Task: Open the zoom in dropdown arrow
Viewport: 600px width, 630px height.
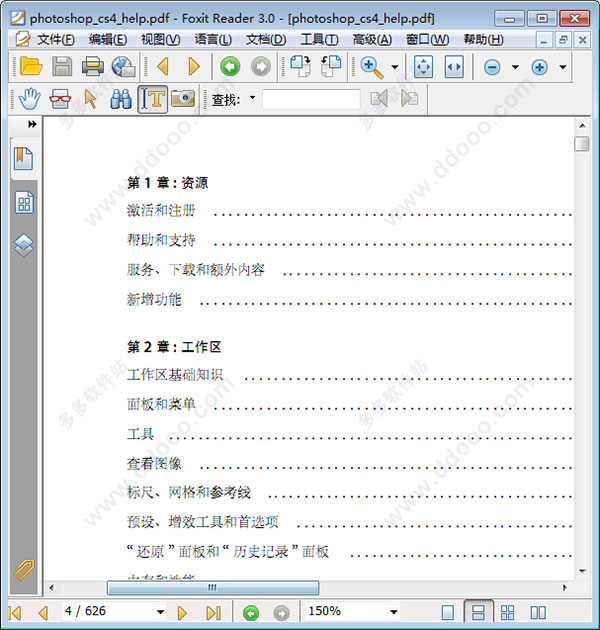Action: coord(563,67)
